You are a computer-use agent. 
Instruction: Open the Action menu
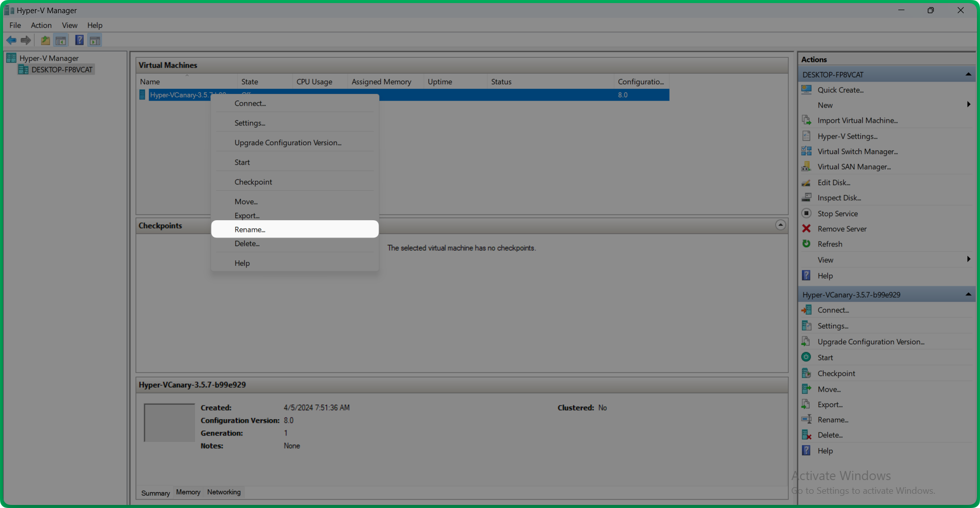coord(41,25)
